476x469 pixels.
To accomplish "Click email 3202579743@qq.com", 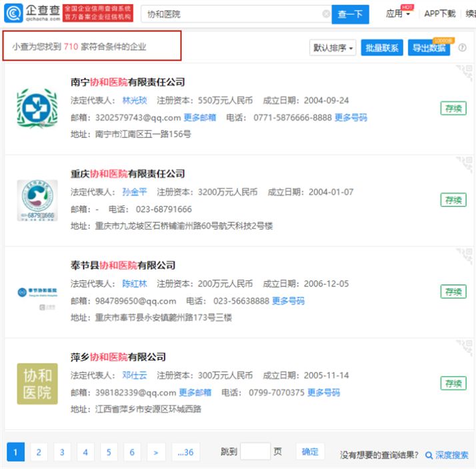I will click(x=138, y=117).
